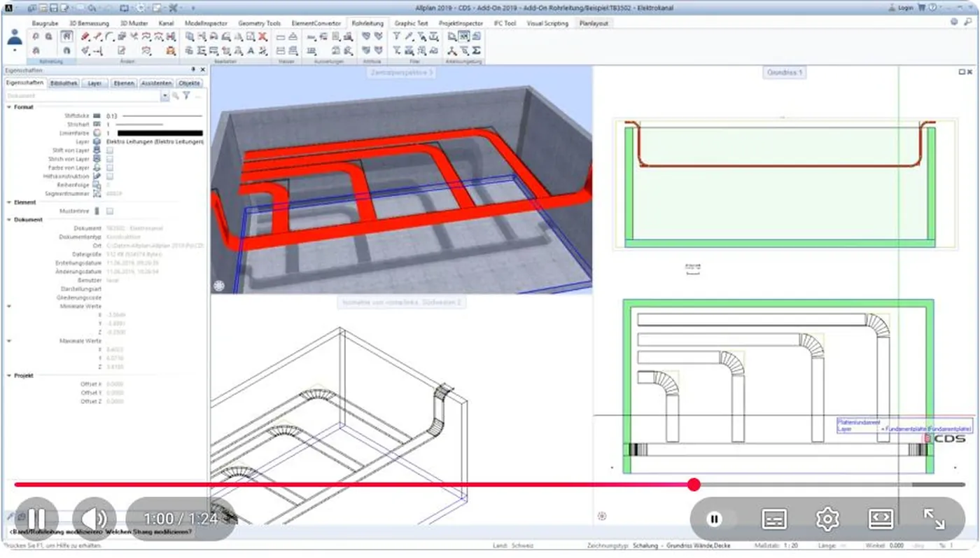Enable the Strich von Layer checkbox
The height and width of the screenshot is (558, 980).
[110, 159]
